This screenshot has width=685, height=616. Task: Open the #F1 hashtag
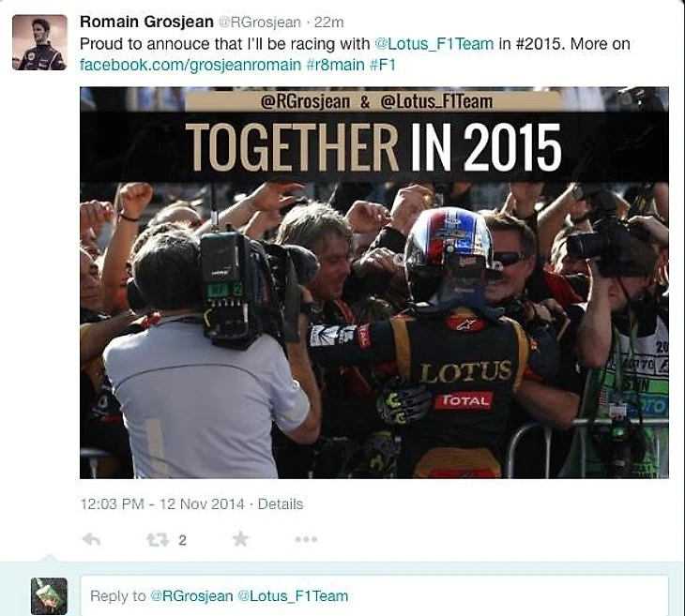pos(382,65)
